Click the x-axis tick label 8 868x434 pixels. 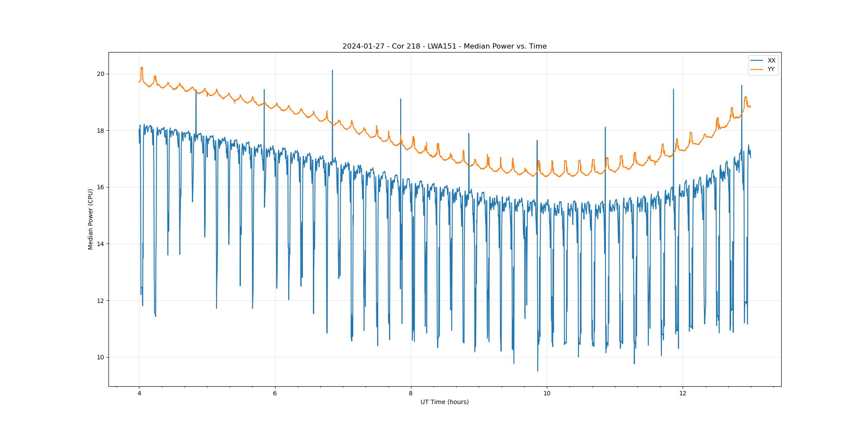tap(411, 394)
